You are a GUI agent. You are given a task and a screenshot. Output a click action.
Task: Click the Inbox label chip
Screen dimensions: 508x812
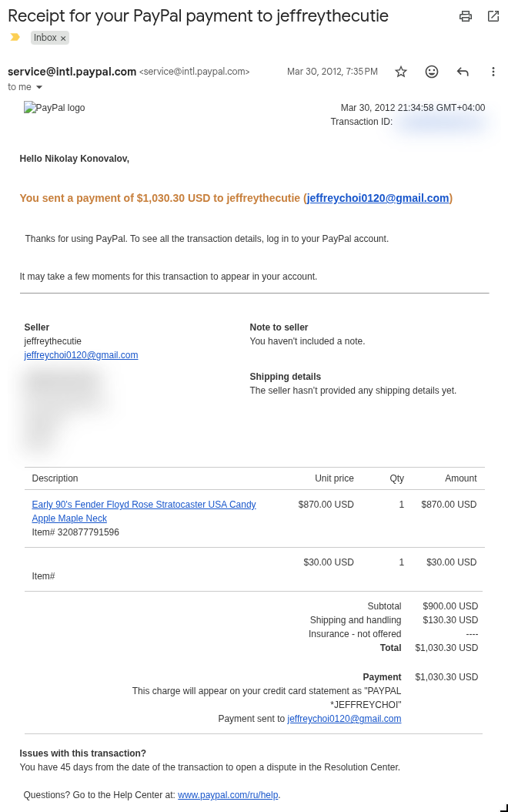(45, 38)
